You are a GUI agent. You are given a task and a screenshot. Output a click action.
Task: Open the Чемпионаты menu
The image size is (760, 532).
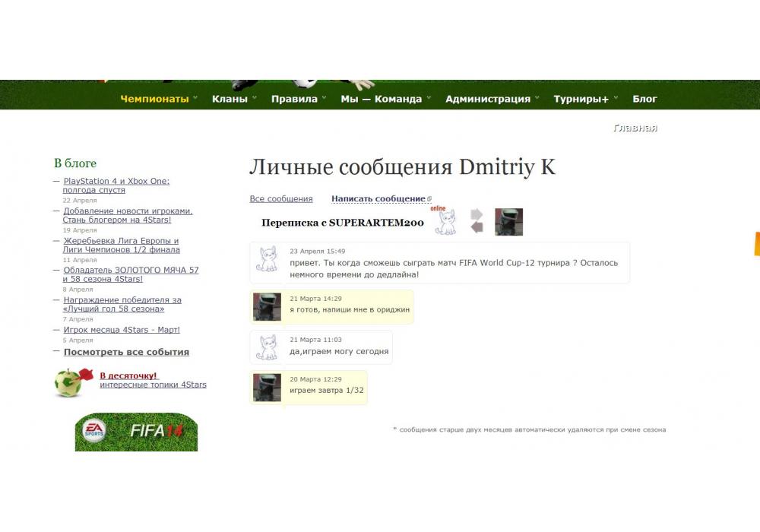154,99
